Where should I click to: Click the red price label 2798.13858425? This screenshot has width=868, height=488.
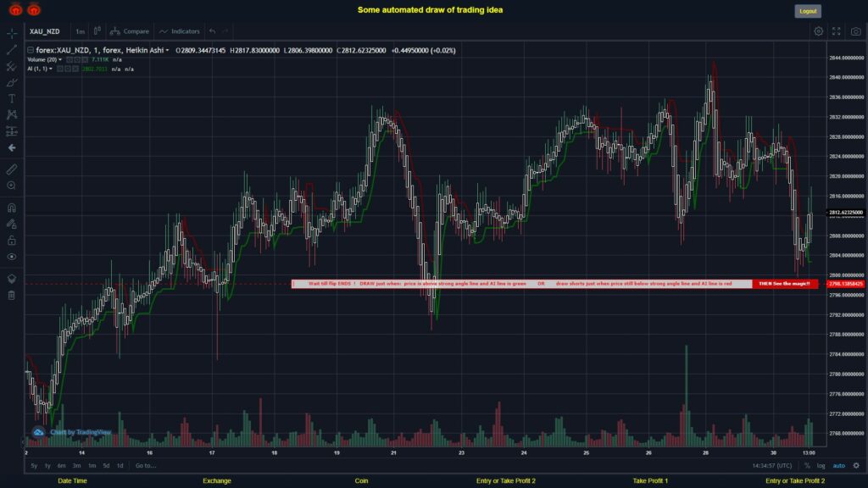pyautogui.click(x=846, y=284)
